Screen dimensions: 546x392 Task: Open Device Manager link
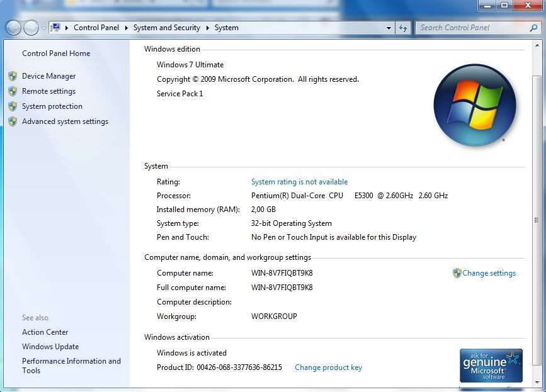pos(48,76)
